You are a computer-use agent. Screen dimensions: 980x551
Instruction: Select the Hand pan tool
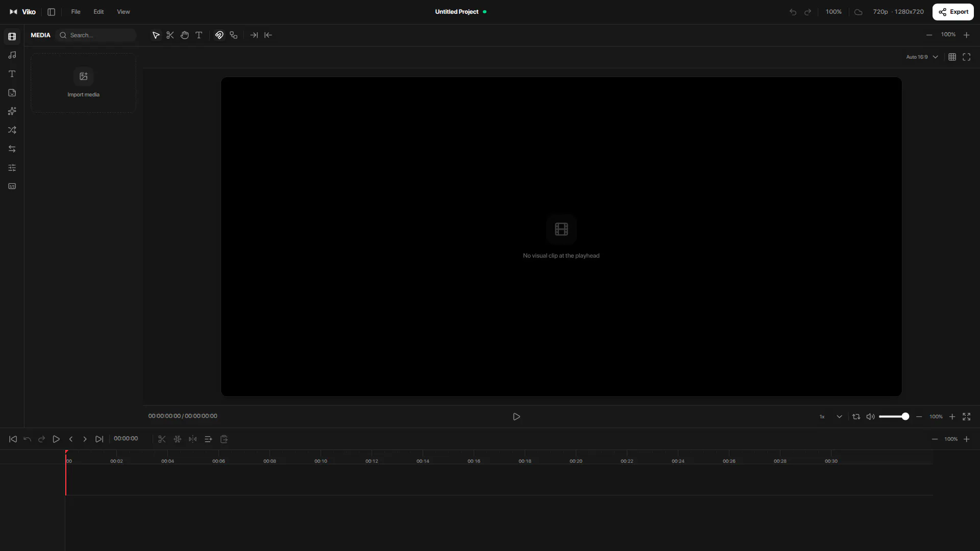pos(184,35)
